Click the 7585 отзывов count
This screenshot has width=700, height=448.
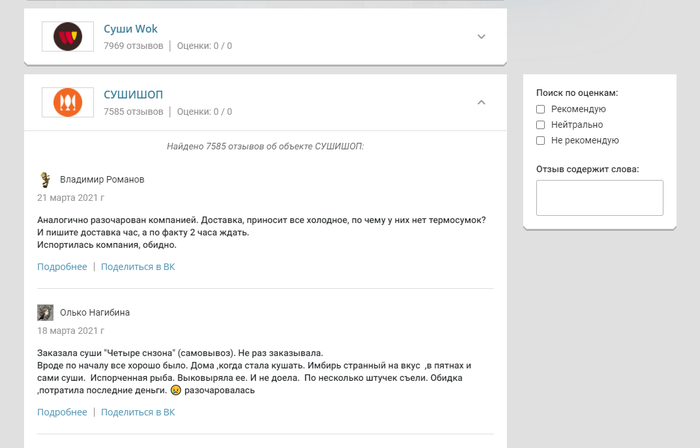pos(133,112)
